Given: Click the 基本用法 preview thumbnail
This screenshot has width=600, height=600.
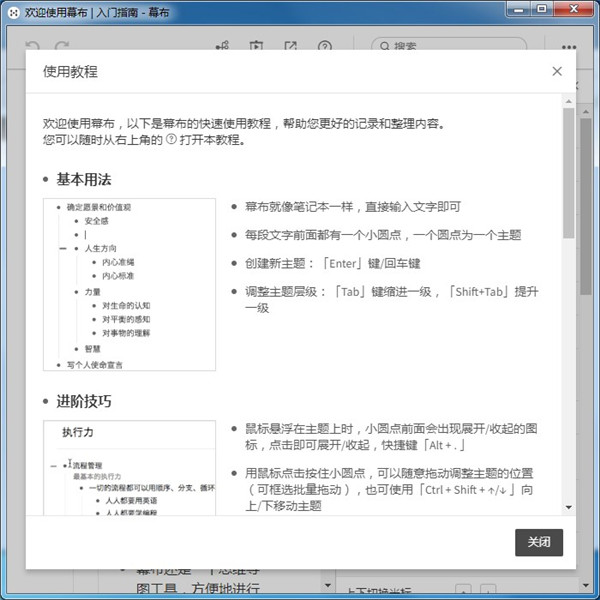Looking at the screenshot, I should tap(129, 284).
